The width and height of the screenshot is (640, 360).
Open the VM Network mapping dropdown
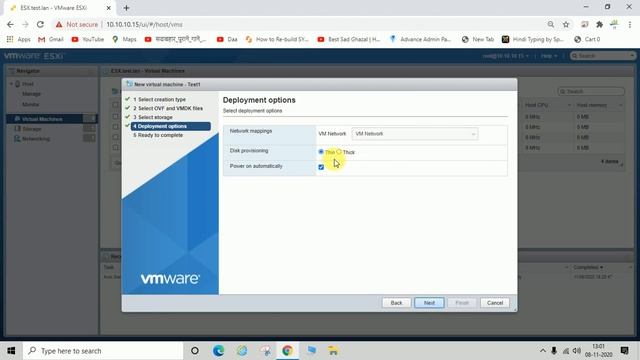pos(415,134)
